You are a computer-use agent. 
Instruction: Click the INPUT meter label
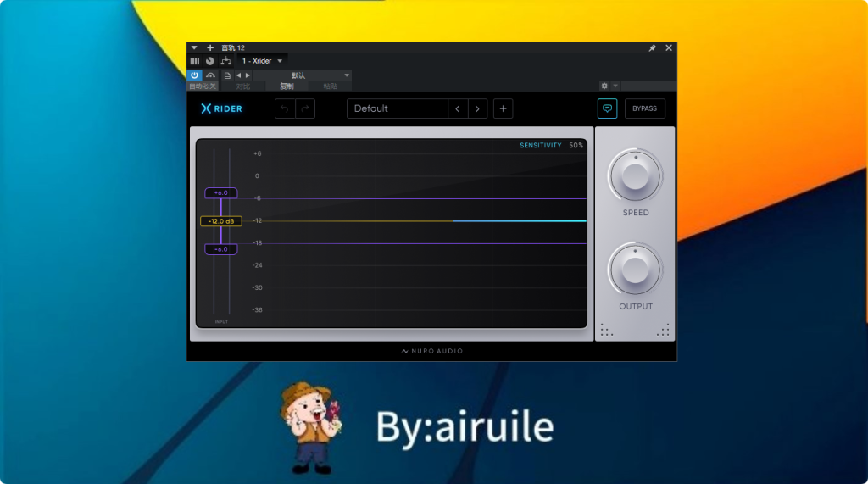coord(221,322)
